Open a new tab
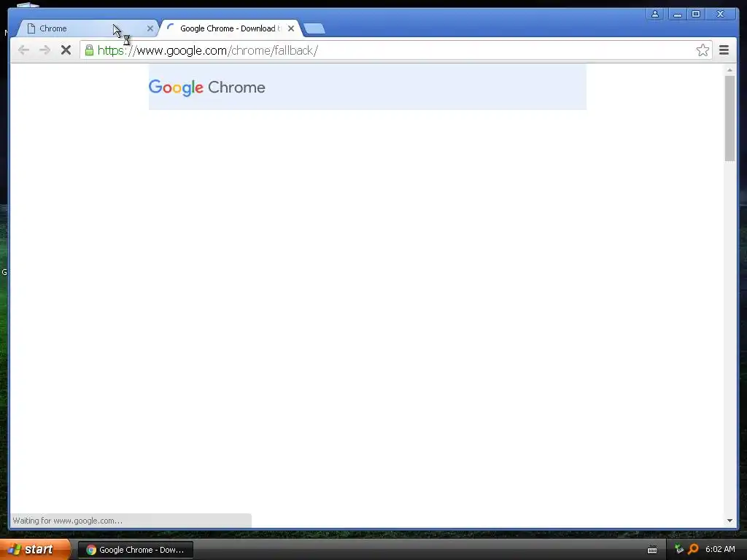 [x=314, y=28]
